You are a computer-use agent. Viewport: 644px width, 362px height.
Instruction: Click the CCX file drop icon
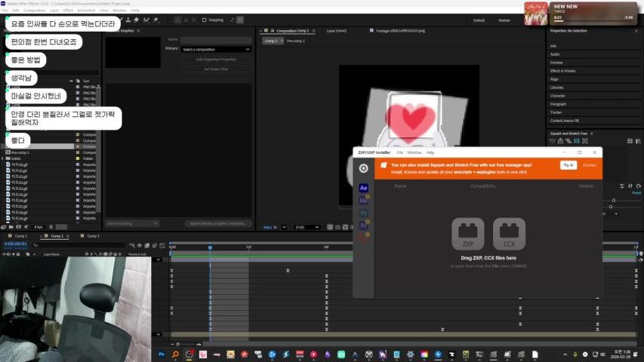(x=509, y=234)
